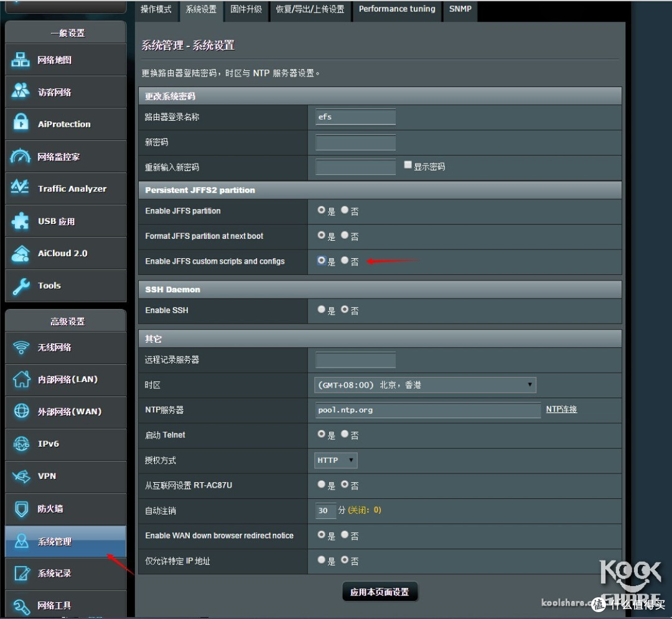
Task: Tick the 显示密码 show password checkbox
Action: coord(408,165)
